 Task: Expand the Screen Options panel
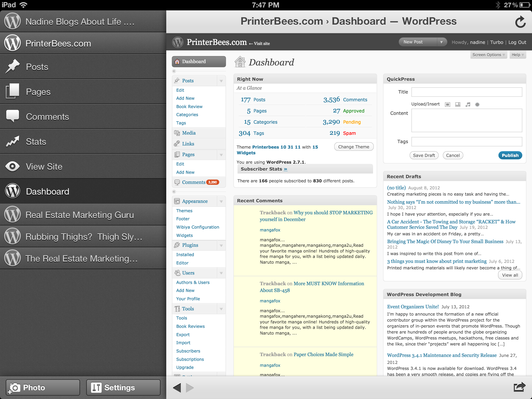(488, 55)
